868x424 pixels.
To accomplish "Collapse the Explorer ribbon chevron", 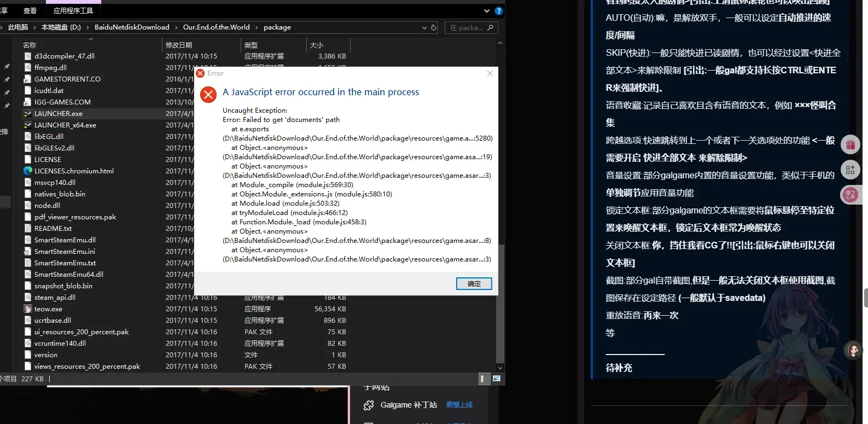I will (486, 10).
